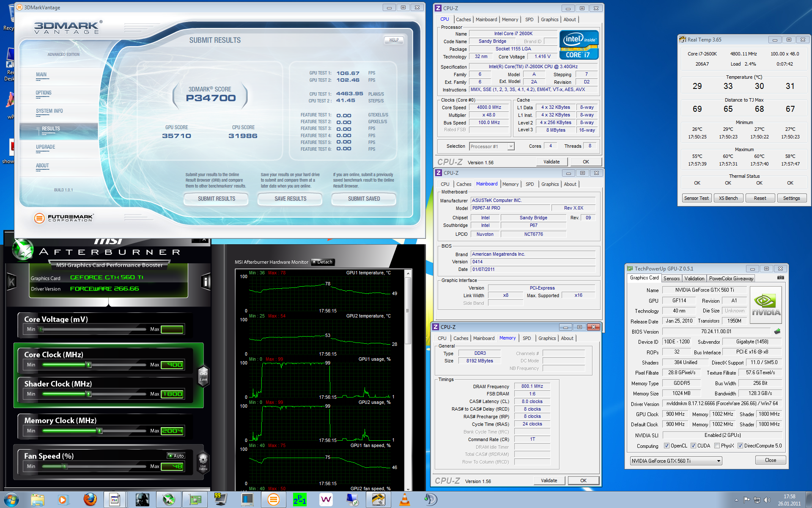
Task: Open HELP in 3DMark Vantage
Action: (x=394, y=40)
